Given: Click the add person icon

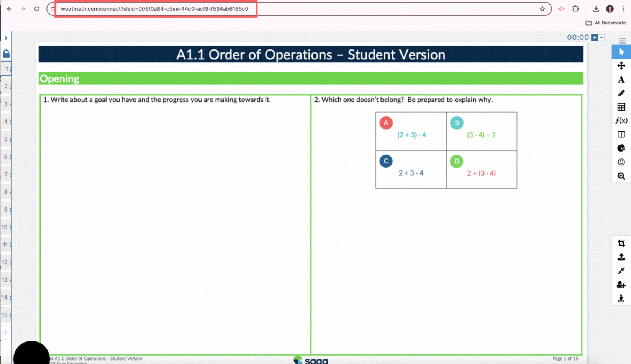Looking at the screenshot, I should pos(621,284).
